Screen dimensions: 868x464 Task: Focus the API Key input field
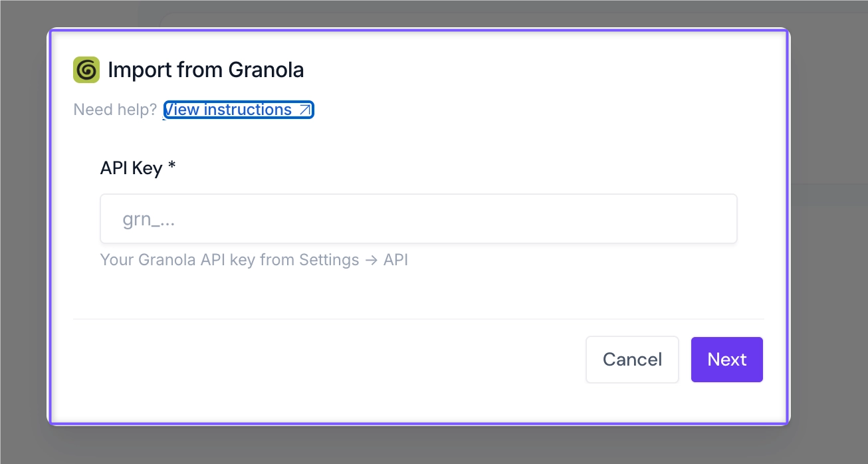click(419, 219)
